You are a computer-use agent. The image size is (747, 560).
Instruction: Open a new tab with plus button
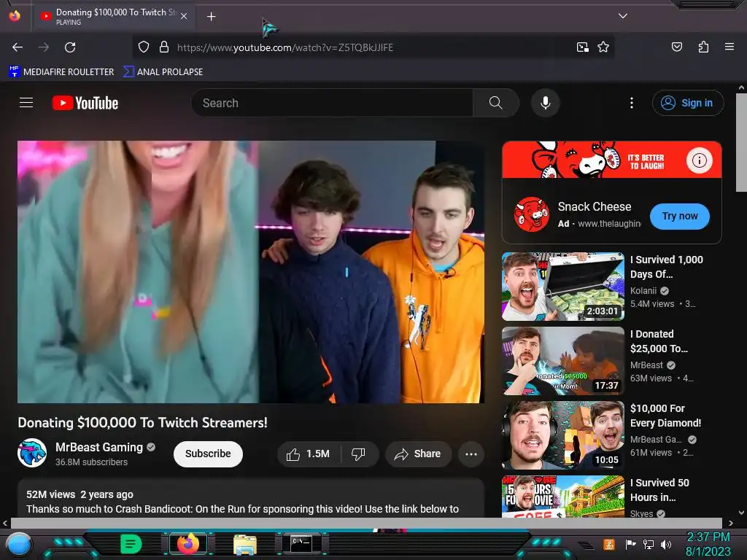[x=211, y=17]
